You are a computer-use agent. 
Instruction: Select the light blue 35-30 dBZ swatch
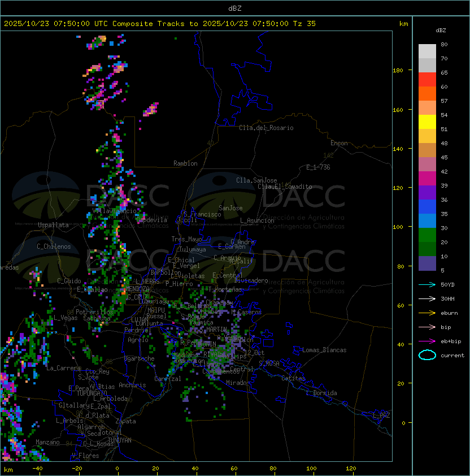pos(427,220)
